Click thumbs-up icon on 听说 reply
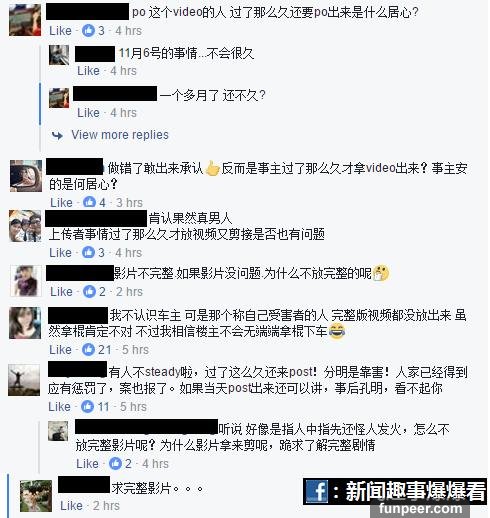490x518 pixels. [115, 463]
